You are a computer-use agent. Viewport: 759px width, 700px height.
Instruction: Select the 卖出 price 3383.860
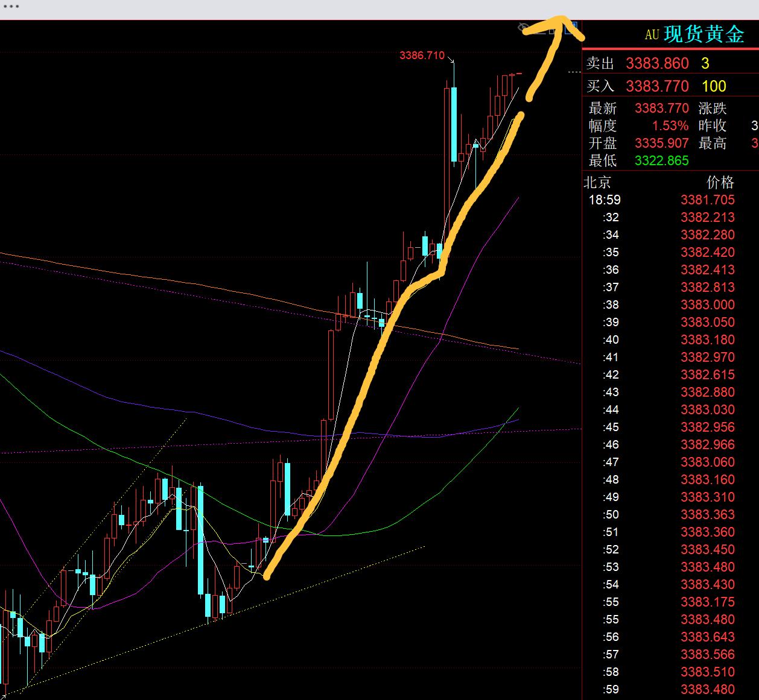click(657, 64)
